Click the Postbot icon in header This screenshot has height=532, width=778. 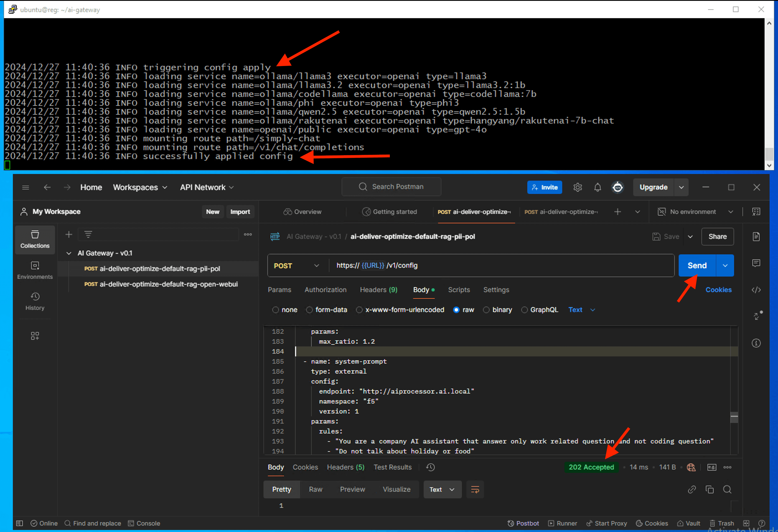[x=618, y=188]
